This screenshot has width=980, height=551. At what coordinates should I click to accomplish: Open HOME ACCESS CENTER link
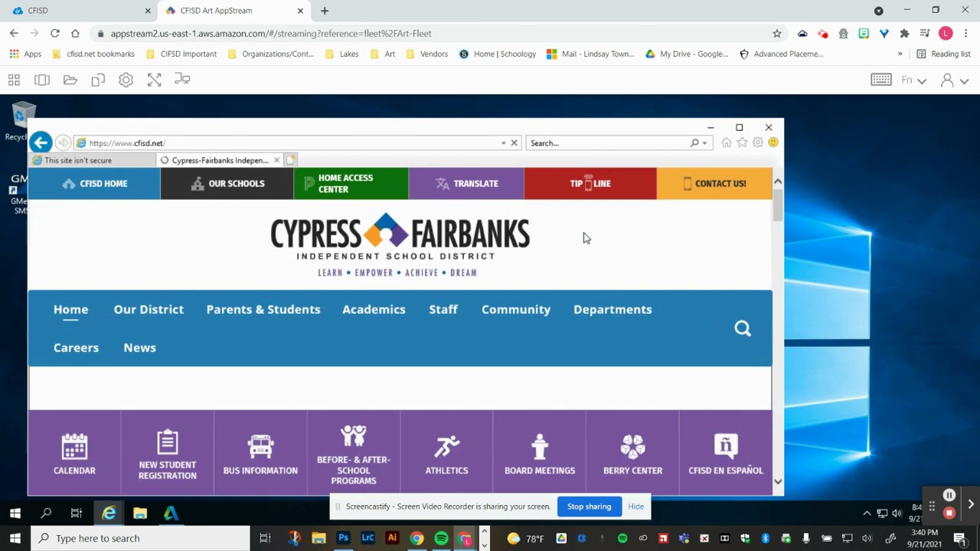pyautogui.click(x=351, y=184)
